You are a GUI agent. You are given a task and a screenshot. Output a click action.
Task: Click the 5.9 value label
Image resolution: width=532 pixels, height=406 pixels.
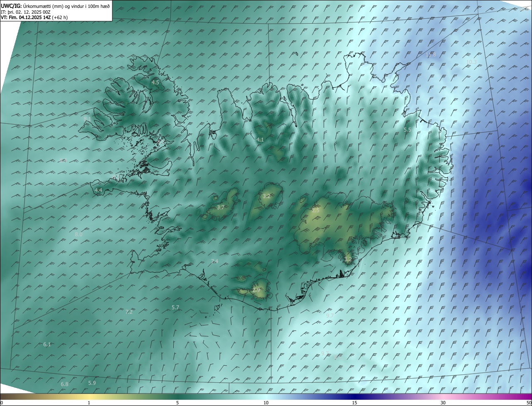coord(92,383)
